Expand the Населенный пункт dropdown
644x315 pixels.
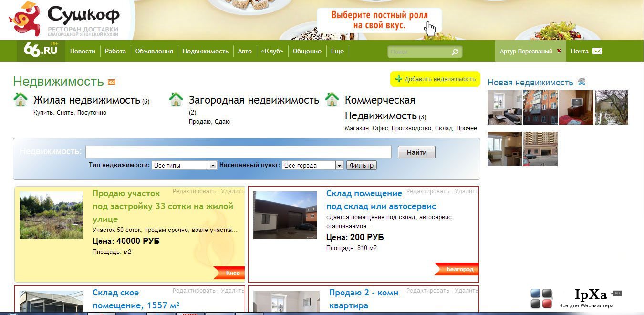(313, 165)
